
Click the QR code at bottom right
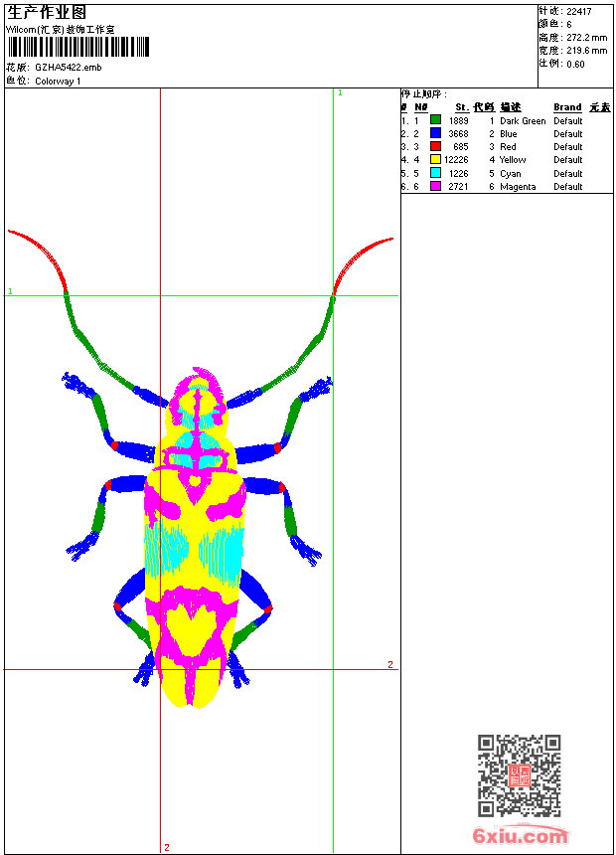coord(519,775)
